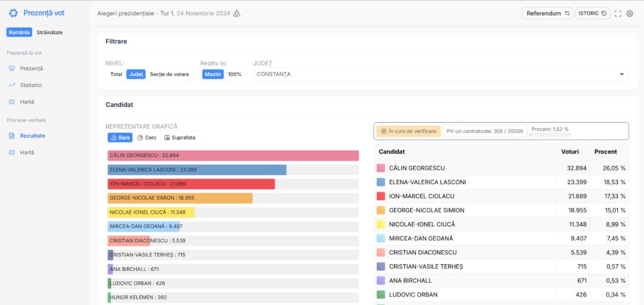
Task: Click the Prezență sidebar icon
Action: pos(12,68)
